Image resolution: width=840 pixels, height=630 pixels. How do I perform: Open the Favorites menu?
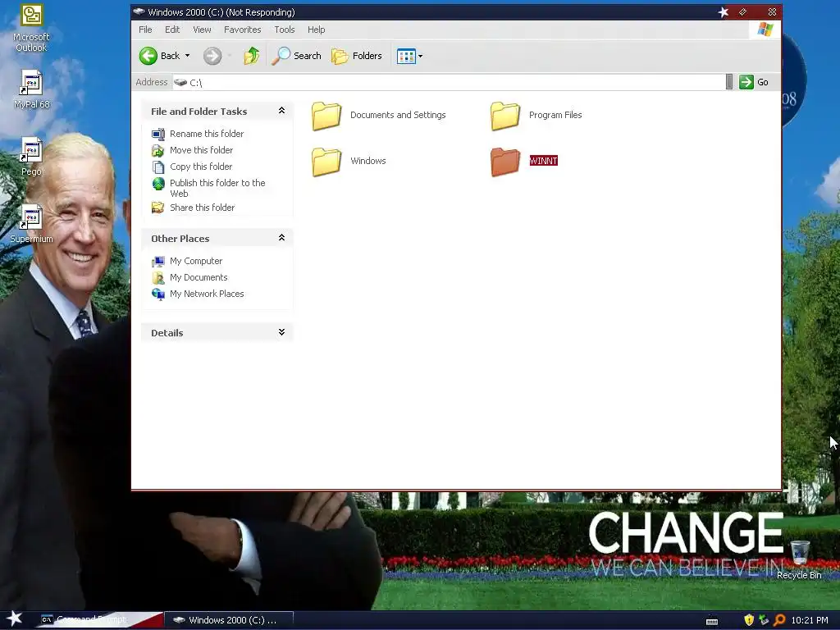pyautogui.click(x=242, y=30)
